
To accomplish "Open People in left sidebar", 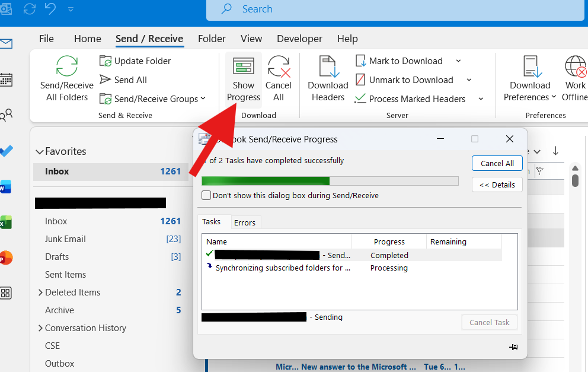I will [6, 115].
